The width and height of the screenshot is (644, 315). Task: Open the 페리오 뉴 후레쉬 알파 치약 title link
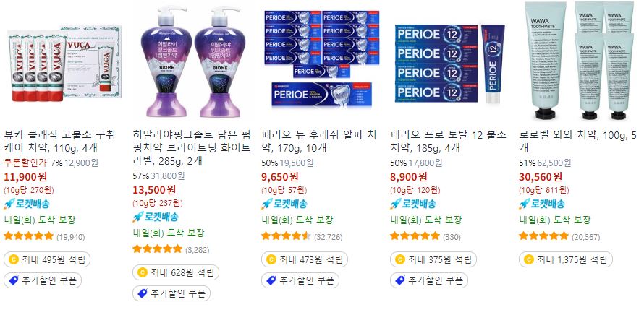tap(318, 140)
